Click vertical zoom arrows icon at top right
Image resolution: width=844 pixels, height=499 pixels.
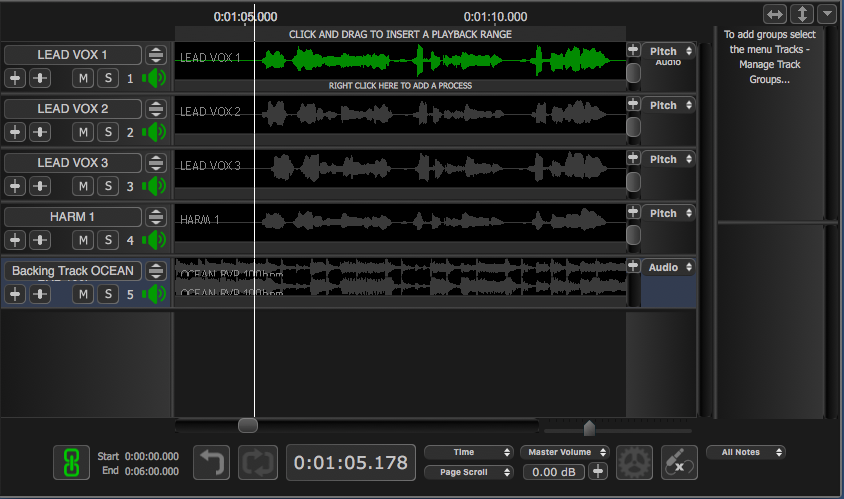(802, 14)
